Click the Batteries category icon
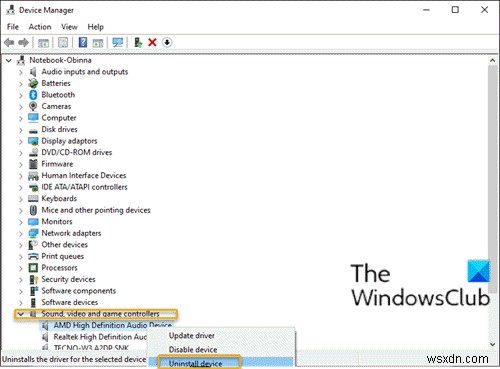500x369 pixels. coord(33,83)
